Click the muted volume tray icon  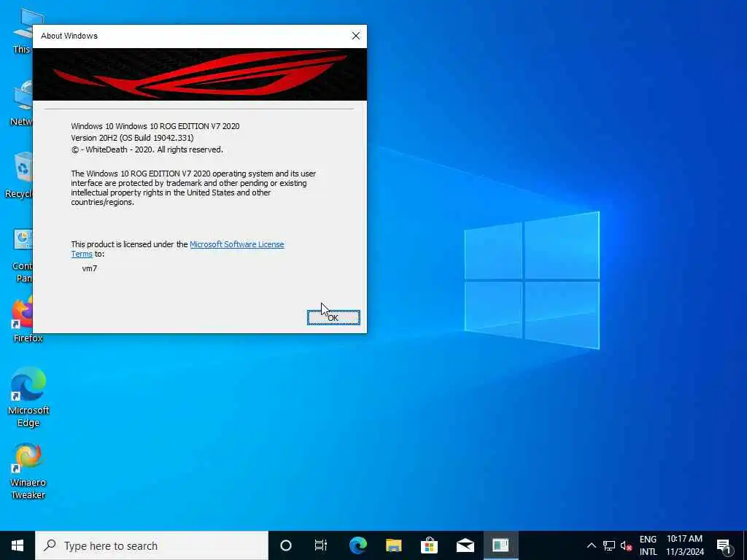(x=626, y=545)
